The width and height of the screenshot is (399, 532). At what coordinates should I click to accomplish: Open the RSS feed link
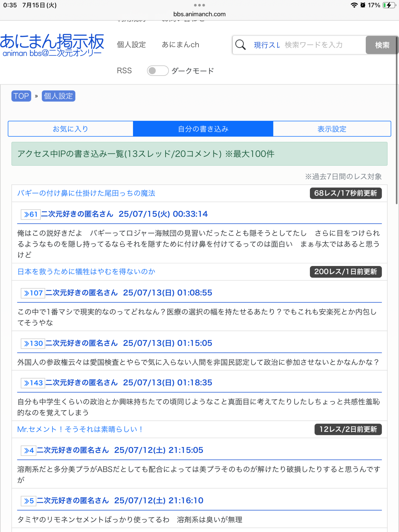point(124,71)
